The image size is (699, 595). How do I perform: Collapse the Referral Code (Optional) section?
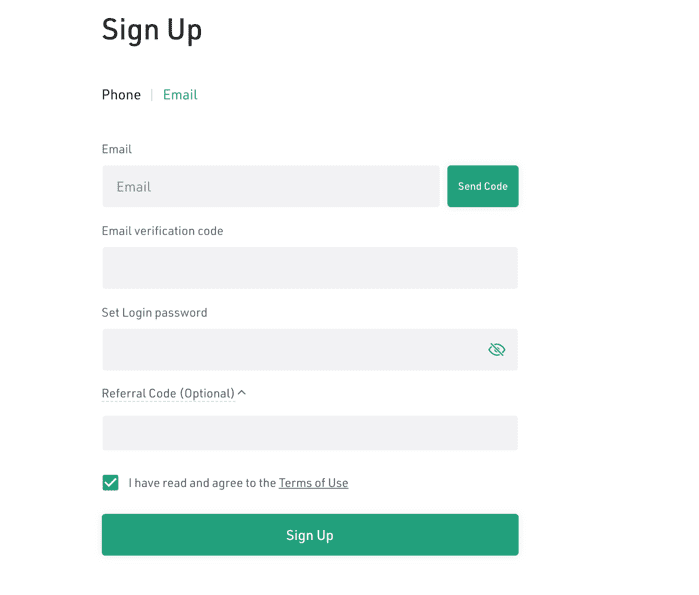168,394
